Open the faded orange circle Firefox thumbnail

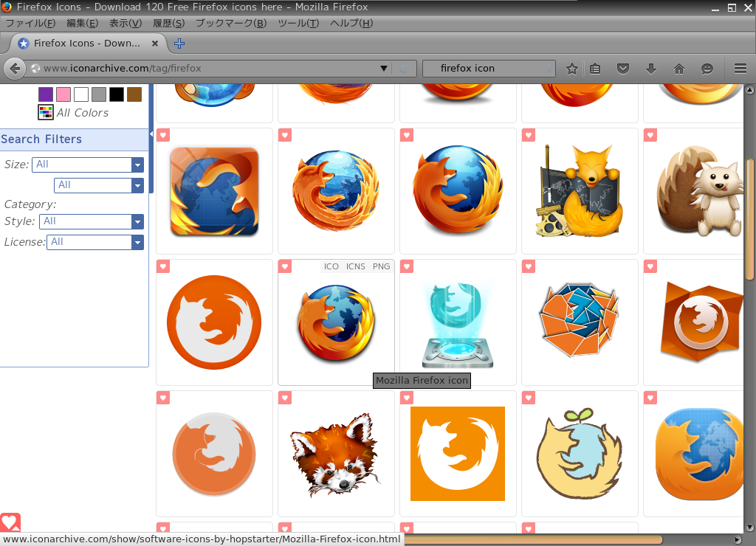point(214,454)
